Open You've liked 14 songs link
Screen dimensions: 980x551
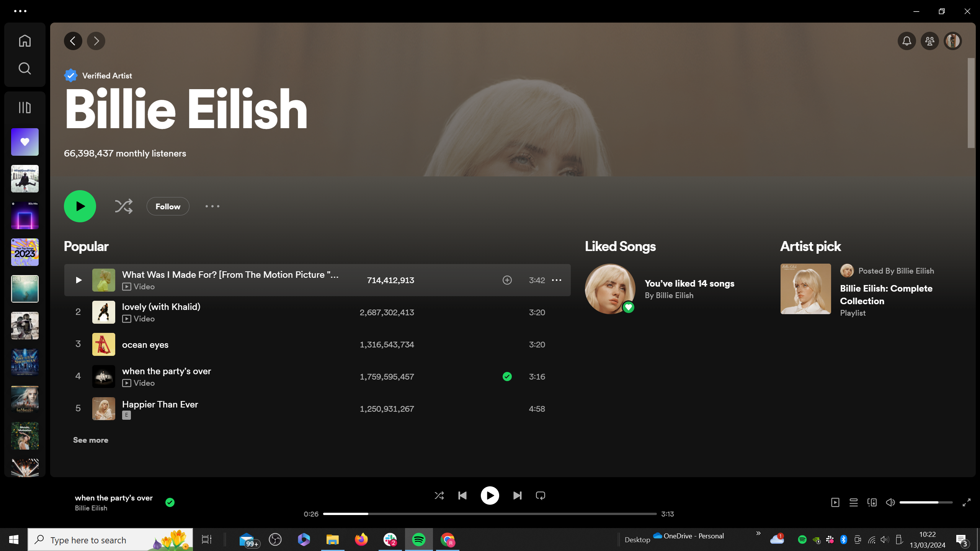pyautogui.click(x=689, y=284)
